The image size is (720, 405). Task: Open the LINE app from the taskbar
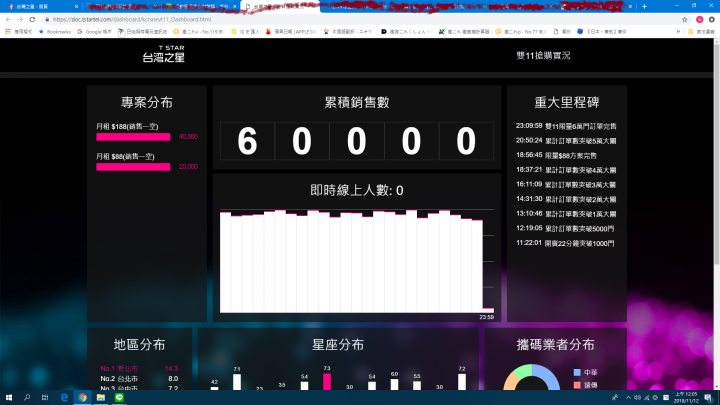tap(119, 398)
